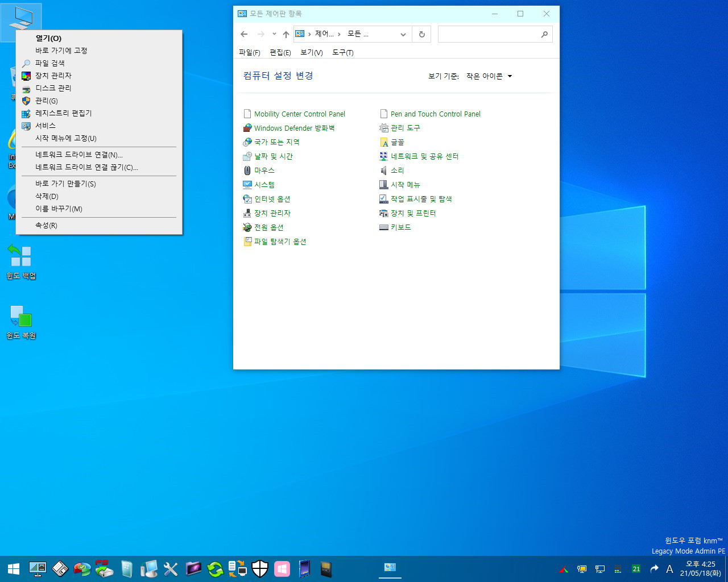Image resolution: width=728 pixels, height=582 pixels.
Task: Select the 윈도 복원 desktop icon
Action: [x=21, y=322]
